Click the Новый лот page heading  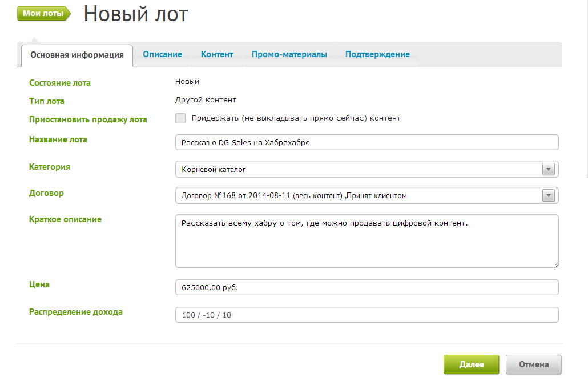[x=135, y=14]
